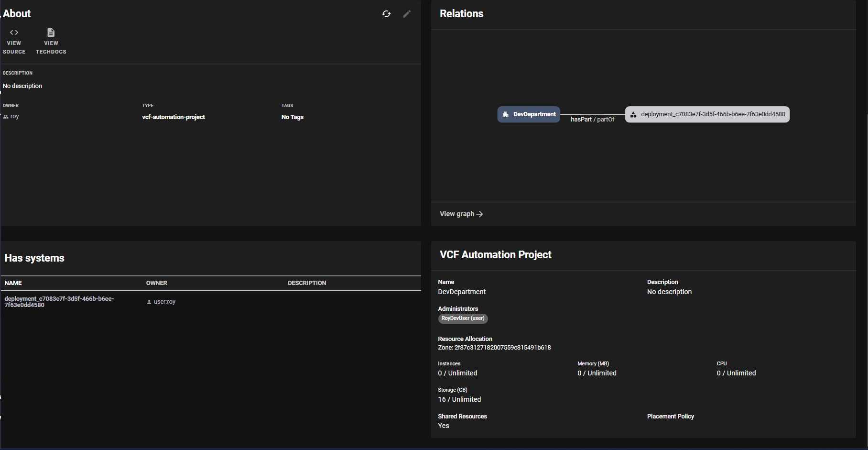868x450 pixels.
Task: Click the Instances value 0 / Unlimited
Action: point(457,373)
